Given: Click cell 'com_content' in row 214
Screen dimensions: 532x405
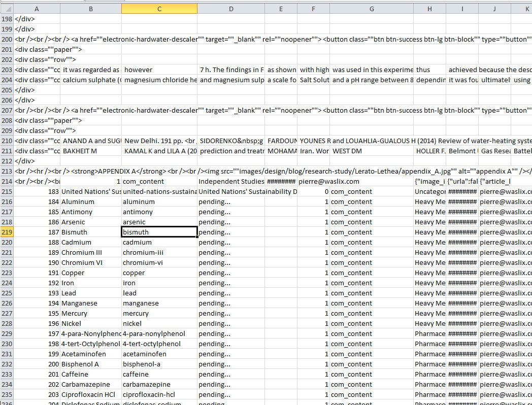Looking at the screenshot, I should point(159,182).
